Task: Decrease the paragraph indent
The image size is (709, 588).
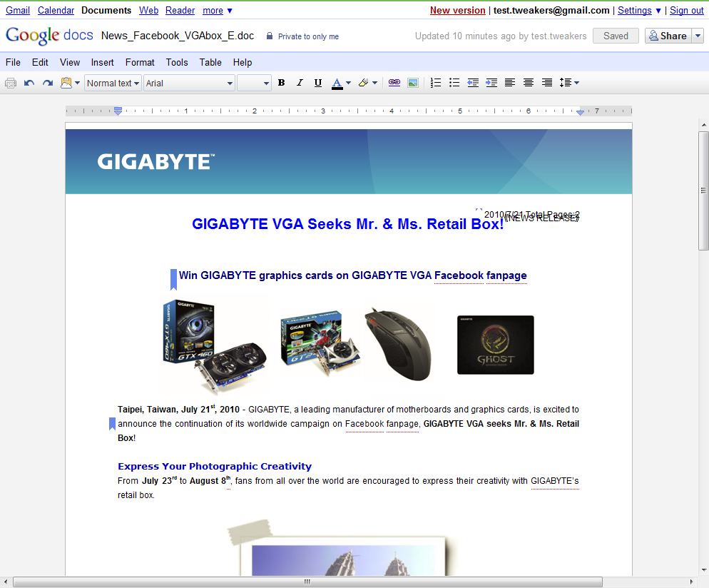Action: point(473,83)
